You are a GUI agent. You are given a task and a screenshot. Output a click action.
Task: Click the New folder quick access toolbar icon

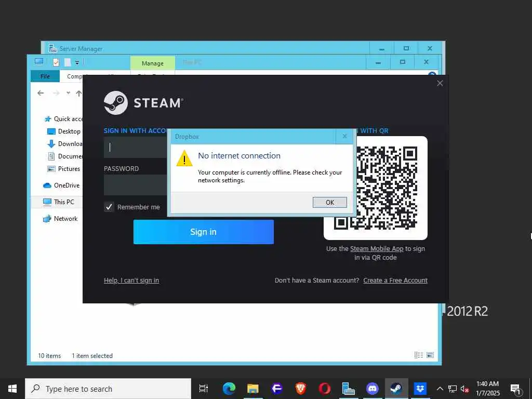point(68,62)
